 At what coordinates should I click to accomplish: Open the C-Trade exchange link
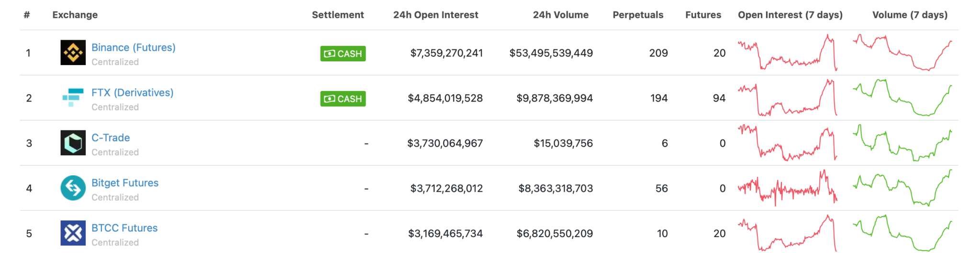(111, 138)
